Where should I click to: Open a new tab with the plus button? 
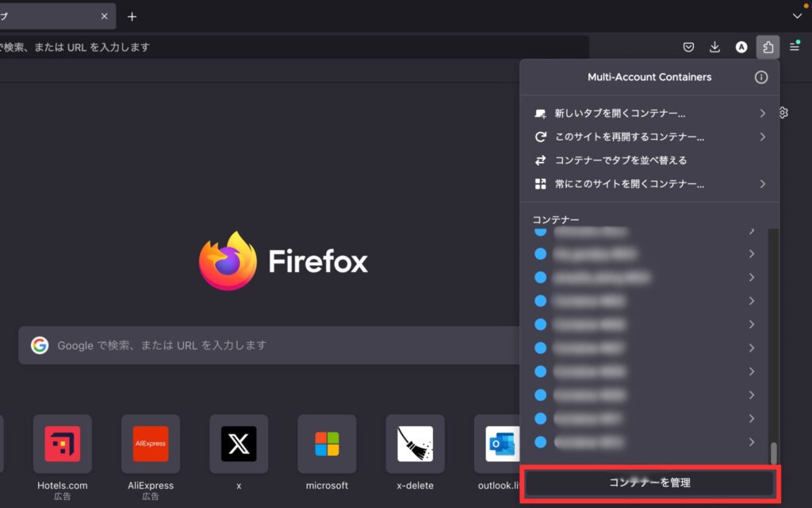click(132, 16)
